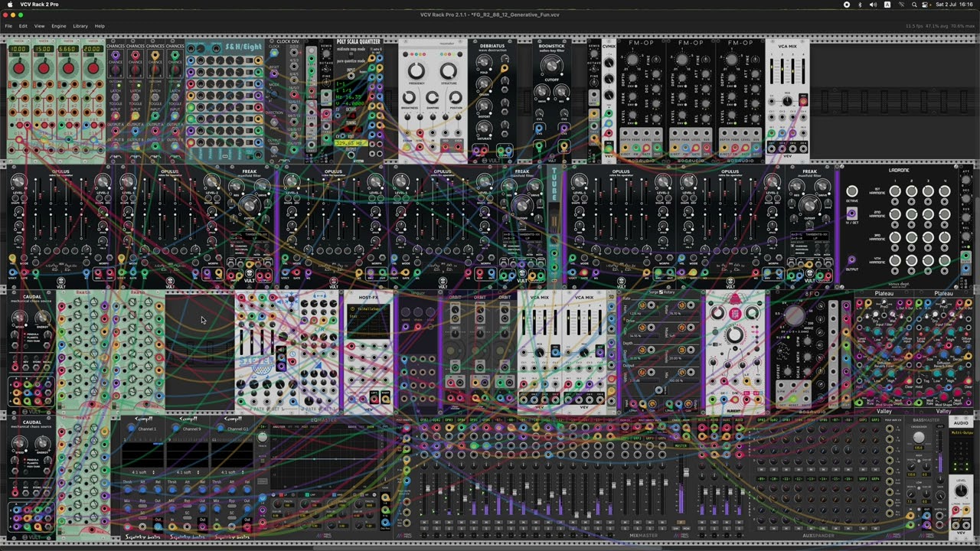Open the File menu
980x551 pixels.
coord(8,26)
